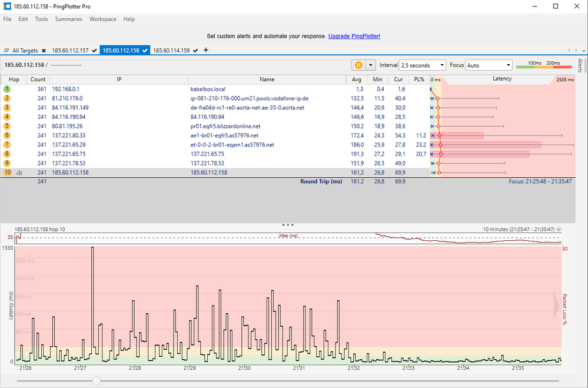Click the green hop 1 circle icon
588x388 pixels.
tap(7, 89)
